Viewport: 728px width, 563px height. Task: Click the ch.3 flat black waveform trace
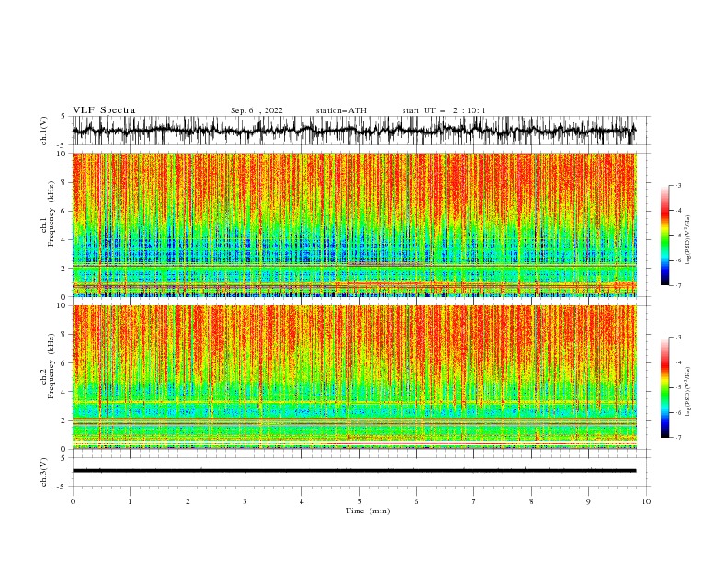click(354, 471)
